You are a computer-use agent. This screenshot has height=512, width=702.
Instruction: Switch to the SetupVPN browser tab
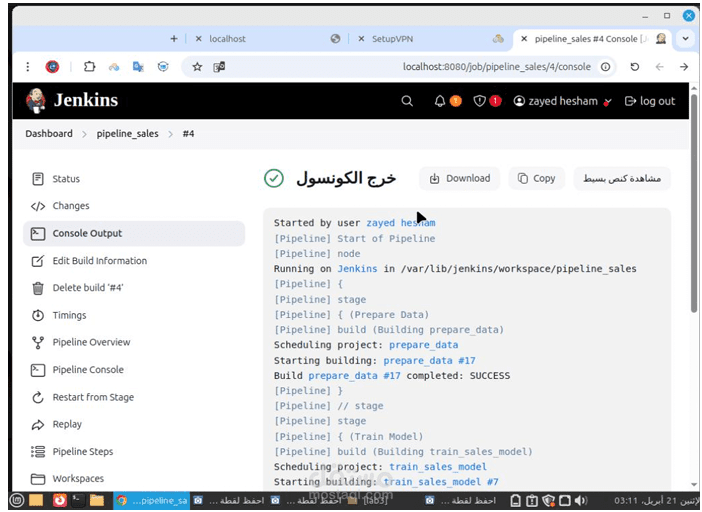click(430, 39)
